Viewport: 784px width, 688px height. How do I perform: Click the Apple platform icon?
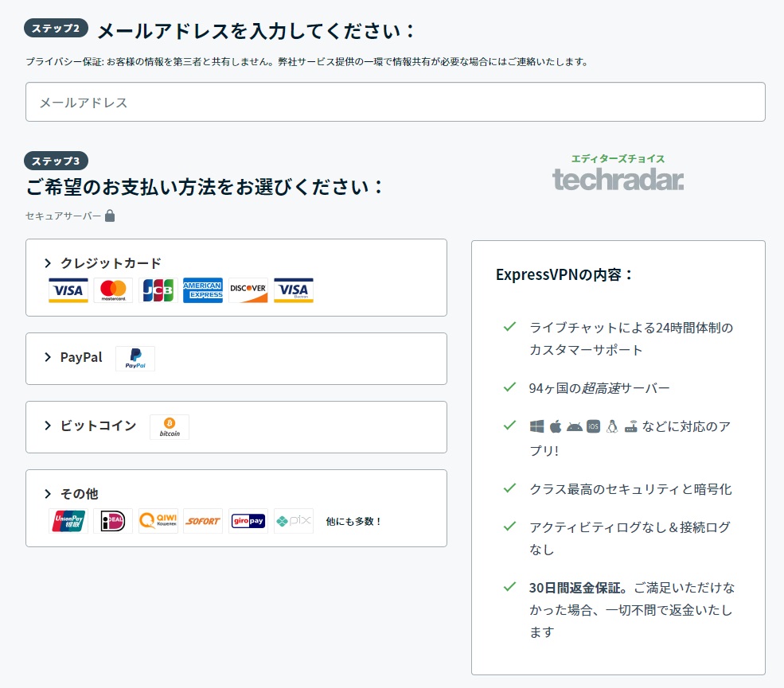coord(556,426)
